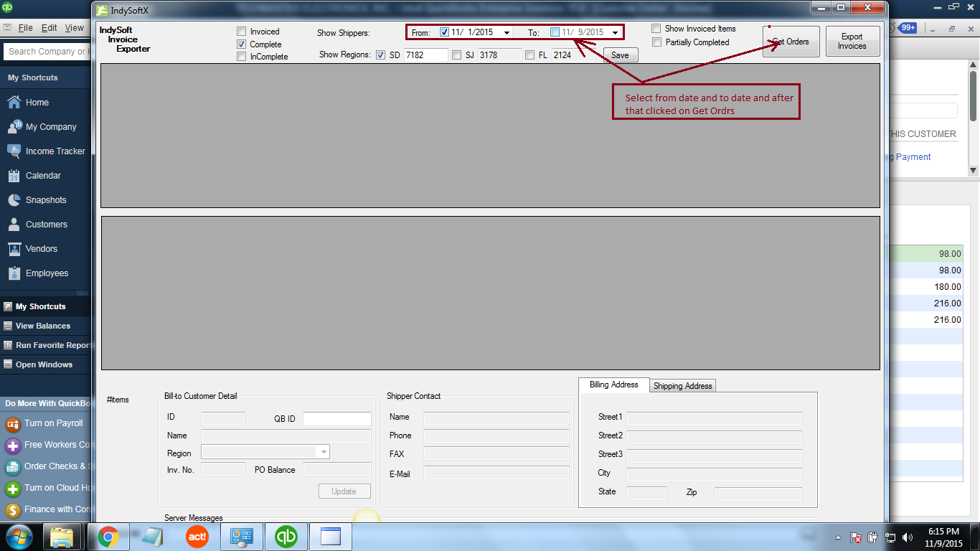
Task: Open Home from the QuickBooks sidebar
Action: click(37, 103)
